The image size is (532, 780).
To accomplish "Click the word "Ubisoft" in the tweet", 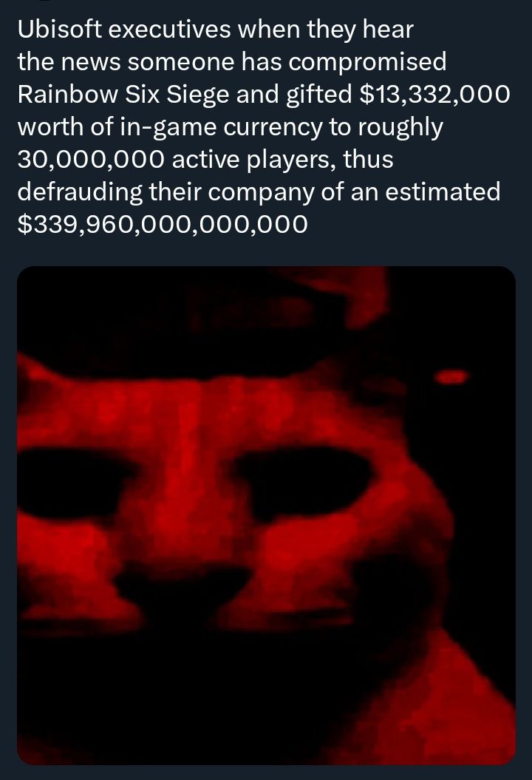I will (x=59, y=30).
